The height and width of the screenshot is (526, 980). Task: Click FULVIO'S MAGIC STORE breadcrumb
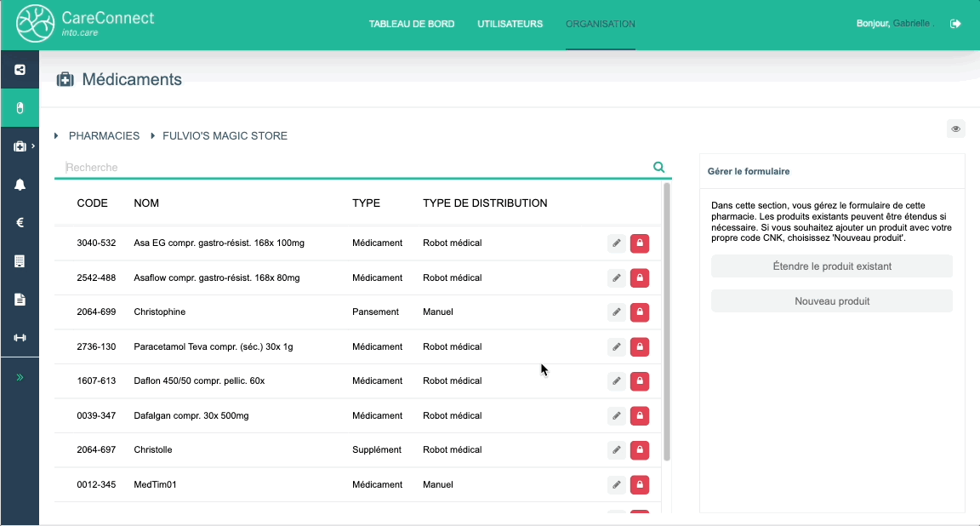tap(225, 135)
